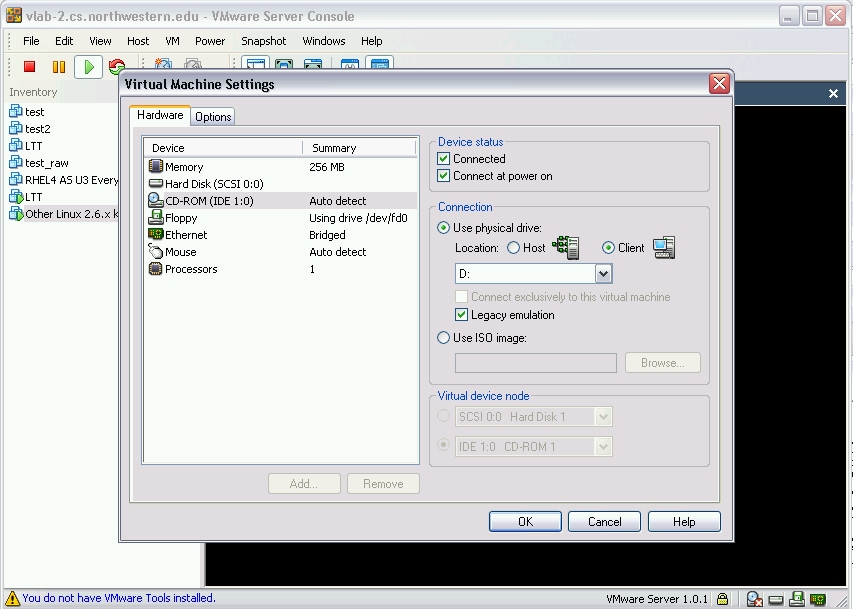Switch to the Hardware tab
This screenshot has height=609, width=853.
click(x=160, y=115)
